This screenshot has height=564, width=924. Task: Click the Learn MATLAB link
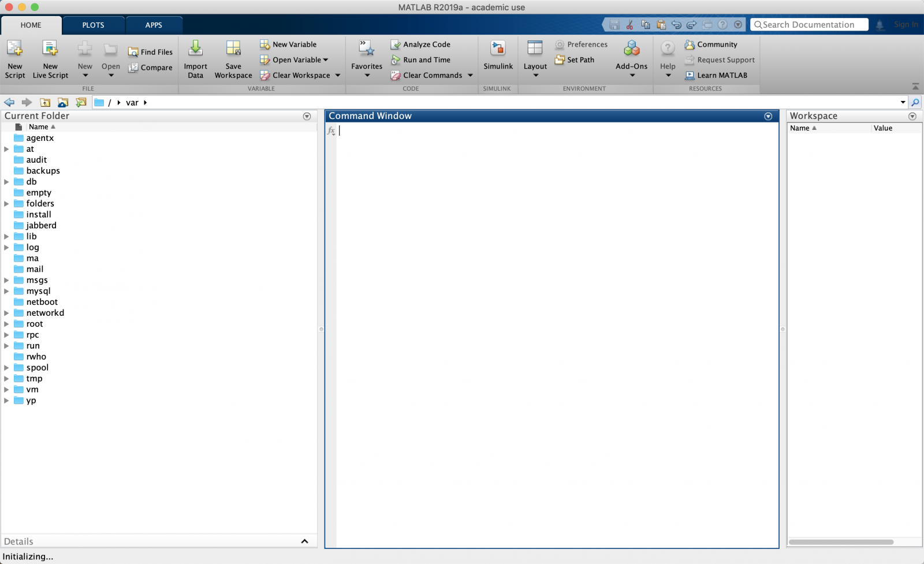[716, 76]
